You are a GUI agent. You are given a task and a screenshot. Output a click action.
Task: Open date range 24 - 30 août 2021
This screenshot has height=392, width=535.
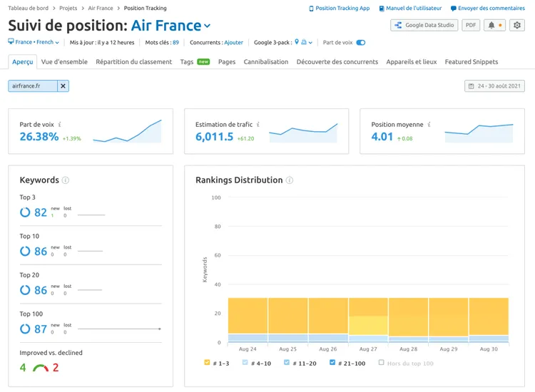(494, 86)
